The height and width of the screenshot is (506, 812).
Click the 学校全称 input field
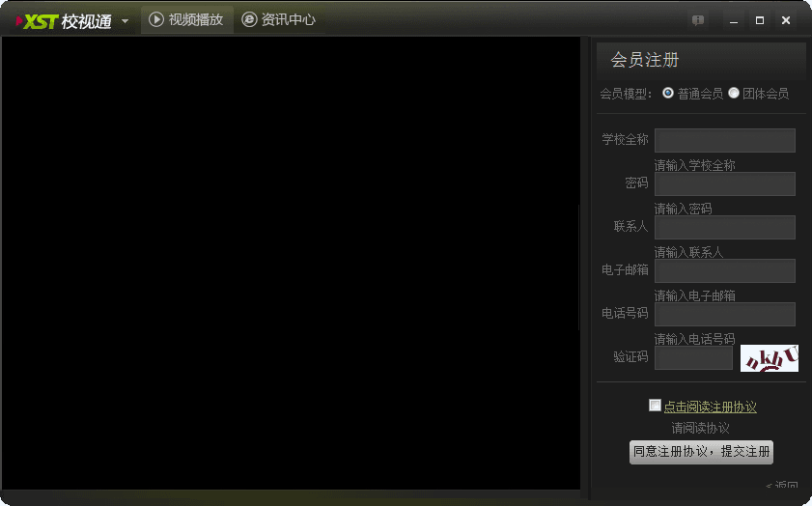pyautogui.click(x=724, y=140)
